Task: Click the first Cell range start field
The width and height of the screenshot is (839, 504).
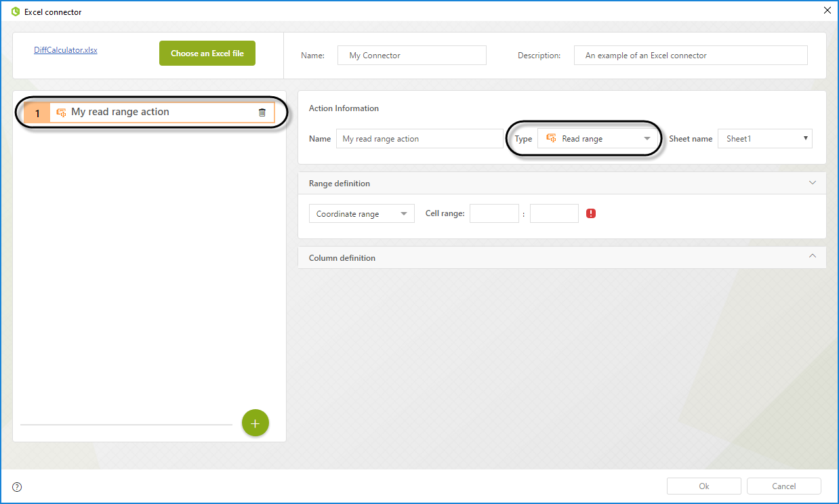Action: coord(494,213)
